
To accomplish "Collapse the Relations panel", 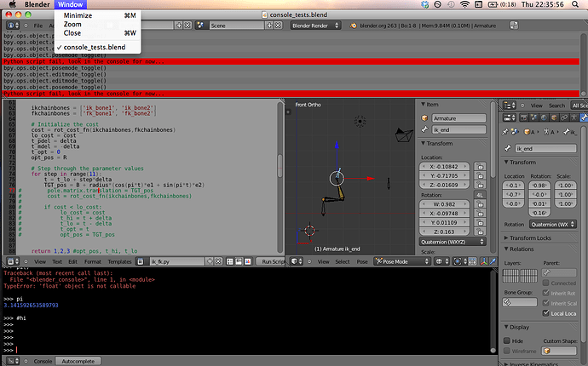I will [x=519, y=249].
